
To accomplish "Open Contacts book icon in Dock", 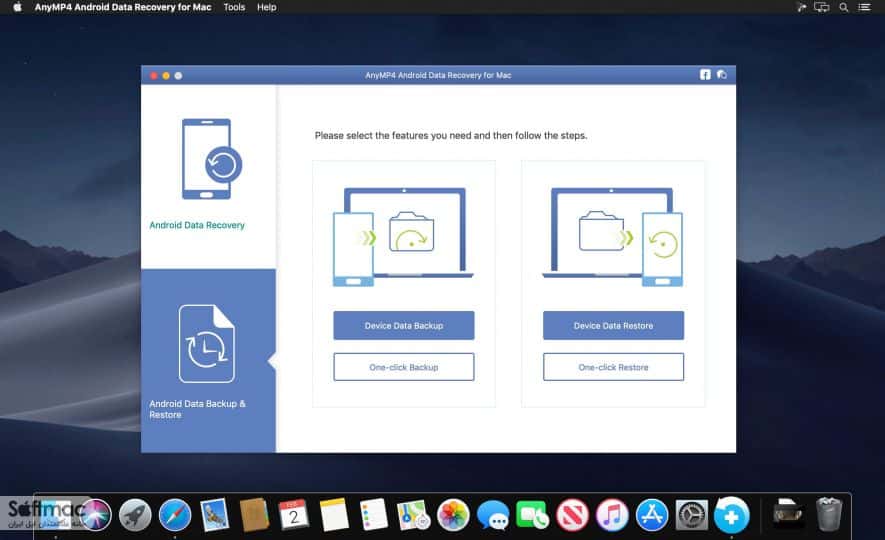I will (255, 515).
